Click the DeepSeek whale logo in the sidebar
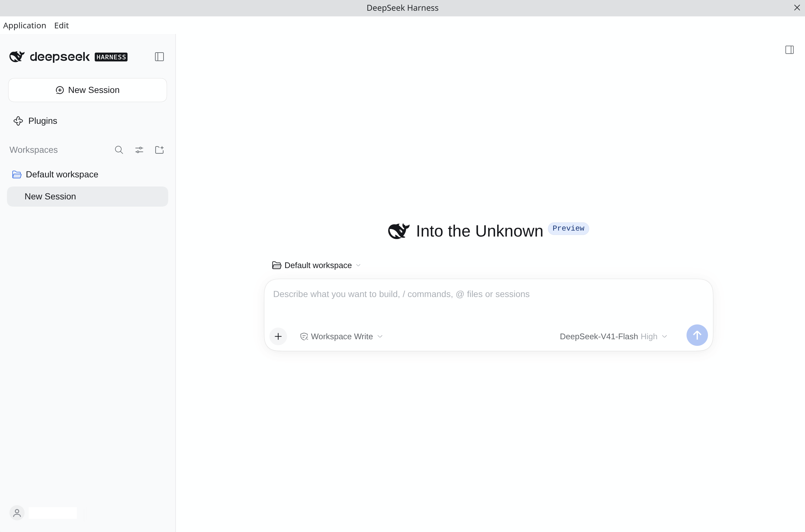The image size is (805, 532). coord(17,57)
